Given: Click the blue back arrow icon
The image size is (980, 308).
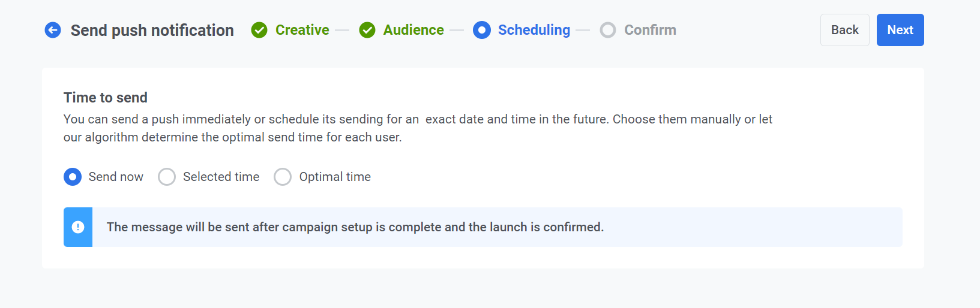Looking at the screenshot, I should click(x=53, y=30).
